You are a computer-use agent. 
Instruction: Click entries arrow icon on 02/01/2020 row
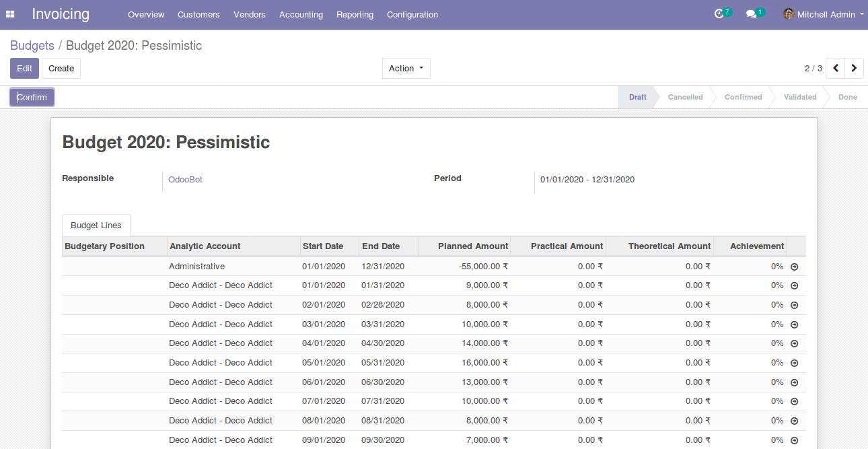click(x=794, y=305)
